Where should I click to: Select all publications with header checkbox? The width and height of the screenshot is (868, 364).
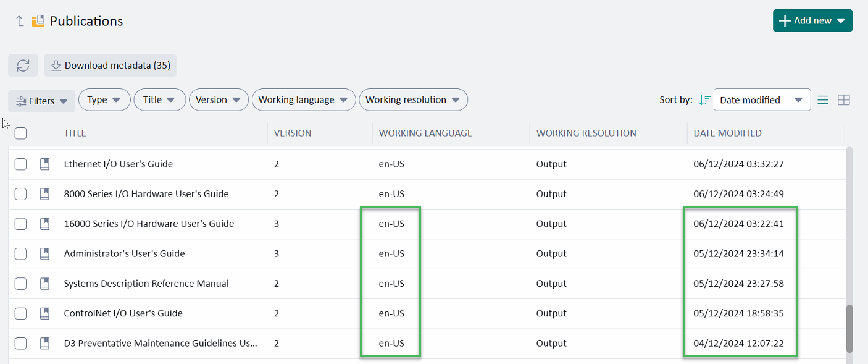20,133
